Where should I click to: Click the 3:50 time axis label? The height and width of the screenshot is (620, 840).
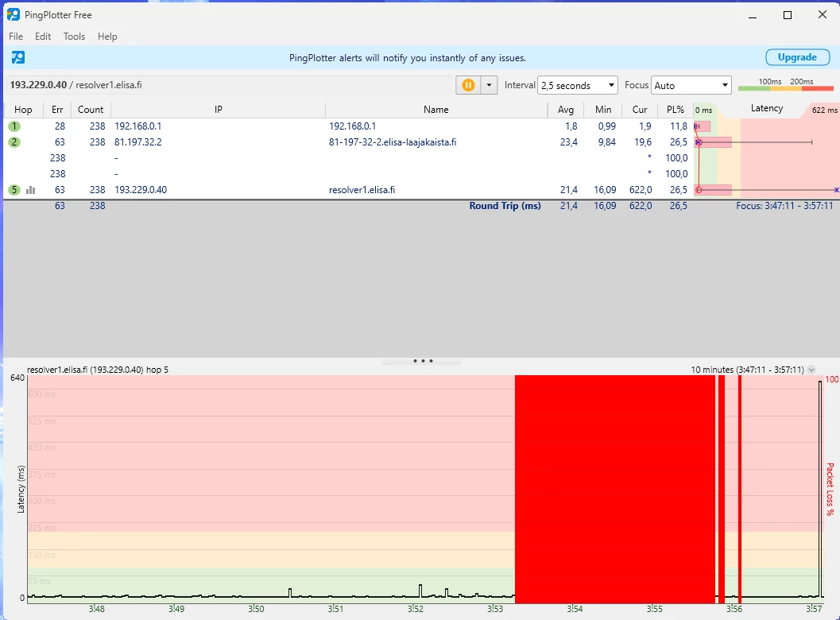(x=256, y=610)
